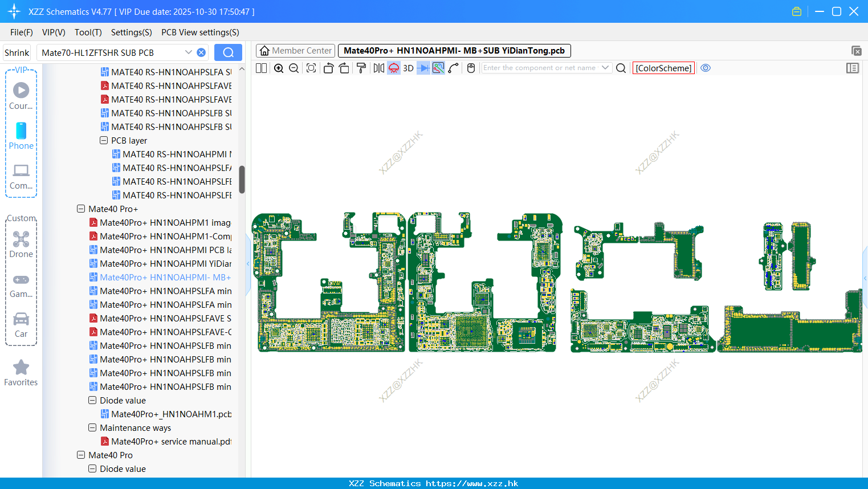
Task: Open Favorites
Action: coord(21,373)
